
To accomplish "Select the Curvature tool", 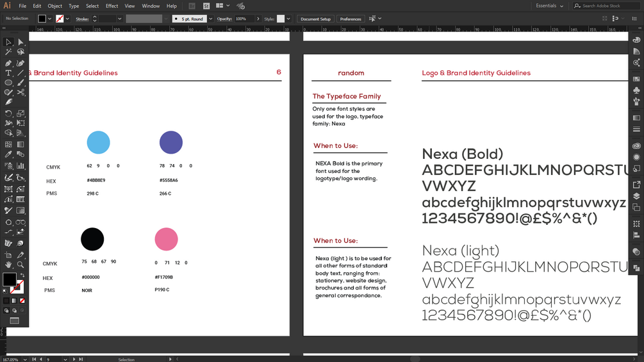I will tap(21, 63).
